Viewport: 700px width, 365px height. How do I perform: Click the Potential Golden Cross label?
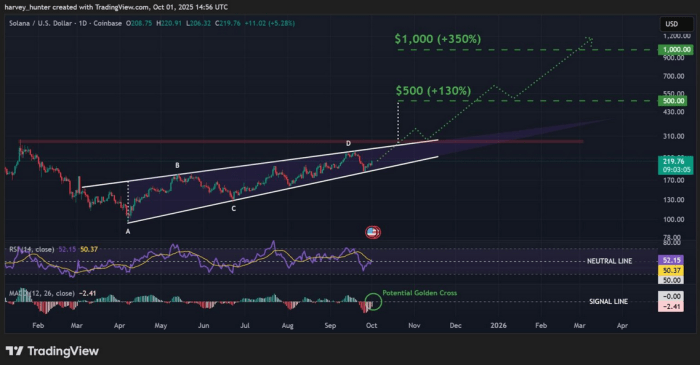[420, 293]
